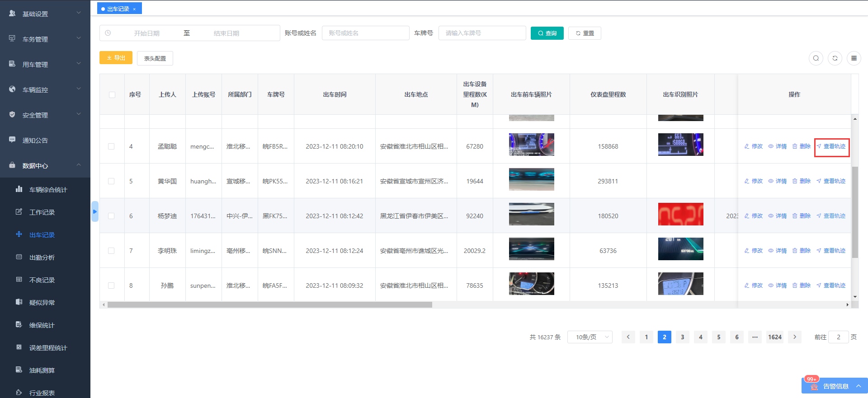This screenshot has width=868, height=398.
Task: Click 删除 for 李明珠's row
Action: [801, 251]
